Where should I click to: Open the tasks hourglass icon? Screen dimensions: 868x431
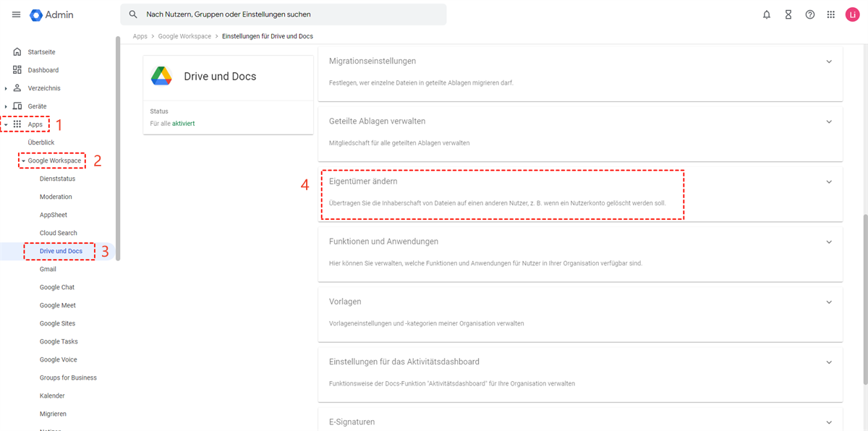[x=788, y=14]
